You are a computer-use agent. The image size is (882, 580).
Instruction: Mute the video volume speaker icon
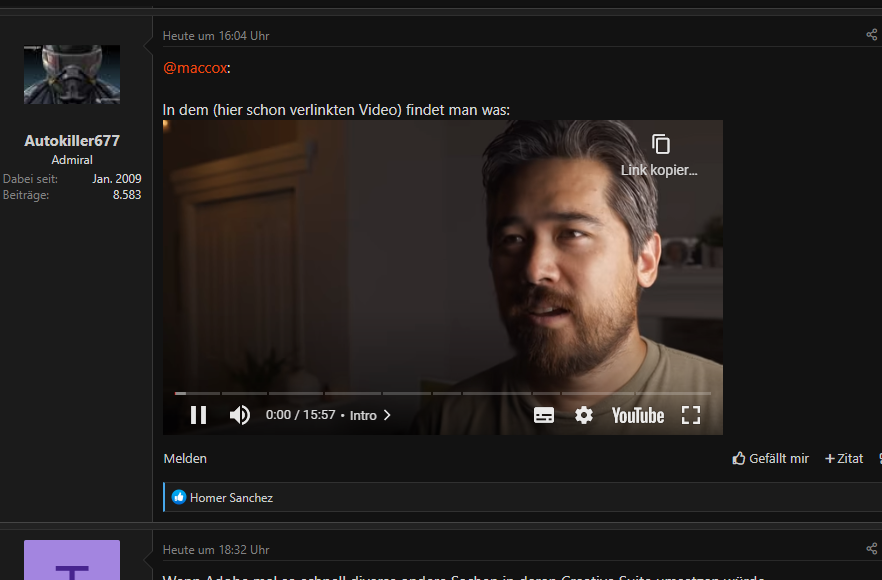(240, 414)
